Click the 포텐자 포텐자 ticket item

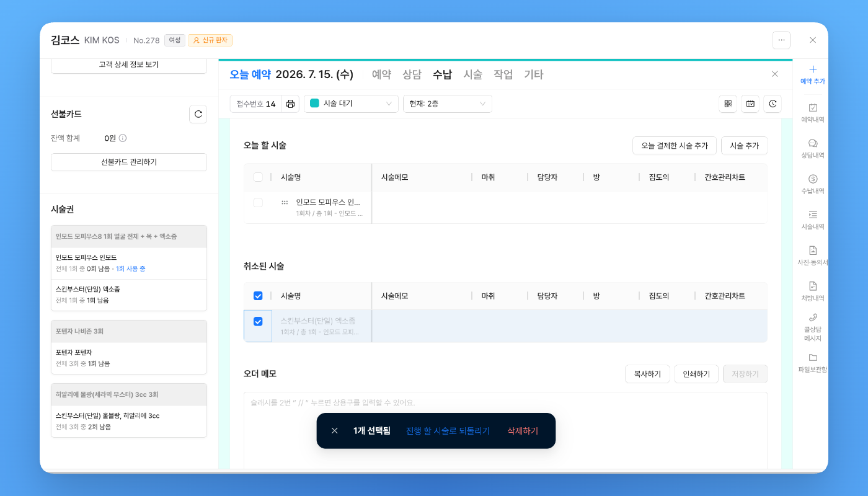(x=129, y=358)
